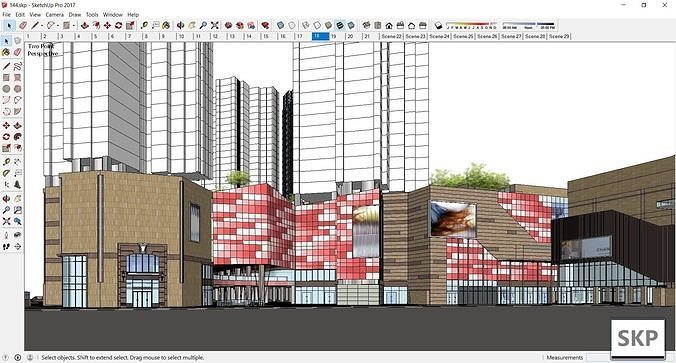Select the Rectangle shape tool in top toolbar

66,25
